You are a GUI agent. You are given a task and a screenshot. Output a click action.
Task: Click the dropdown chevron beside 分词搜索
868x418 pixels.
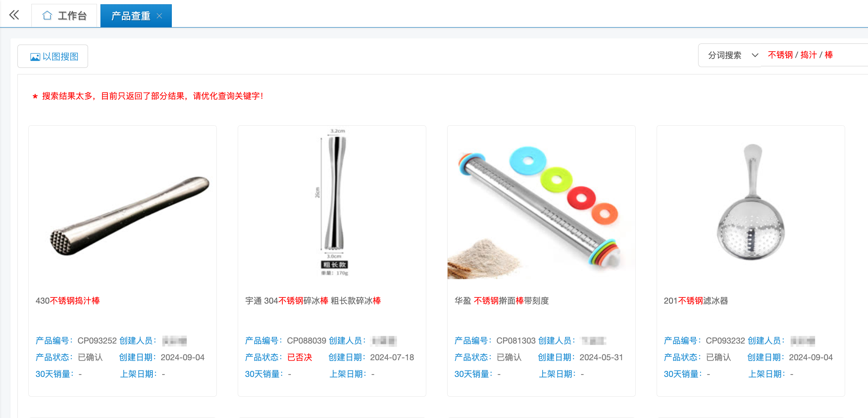(755, 55)
